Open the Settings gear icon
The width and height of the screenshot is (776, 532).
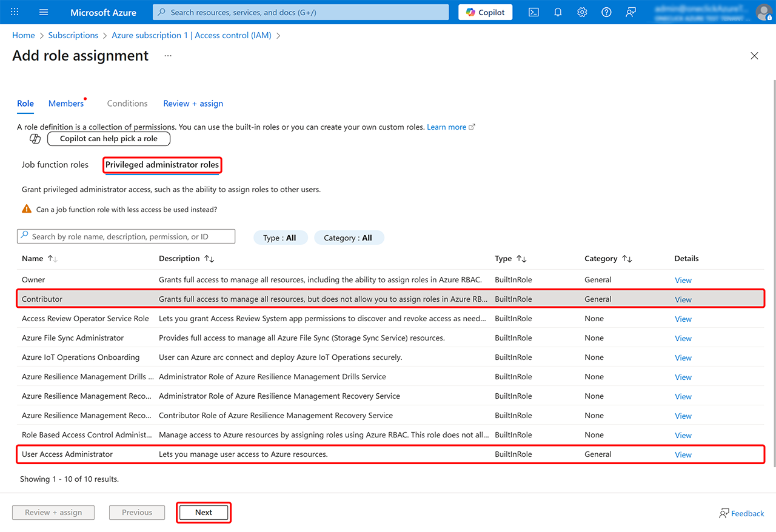point(582,12)
